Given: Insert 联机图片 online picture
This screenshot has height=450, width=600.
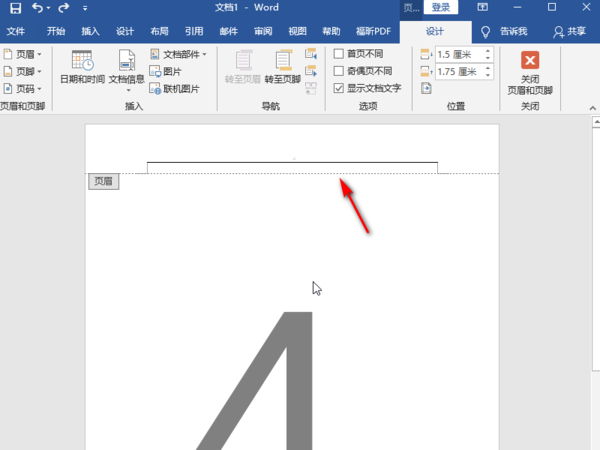Looking at the screenshot, I should click(x=174, y=89).
